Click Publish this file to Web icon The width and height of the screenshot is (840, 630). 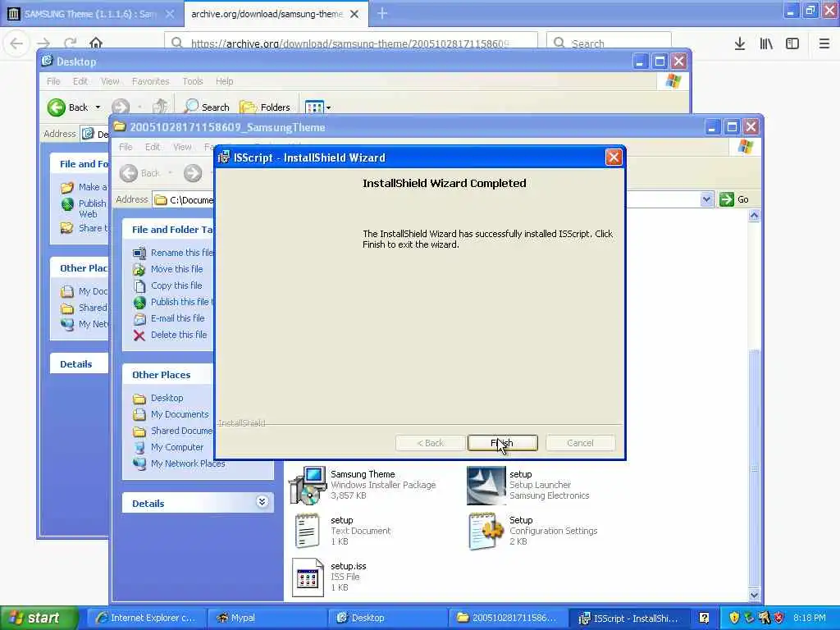coord(139,302)
